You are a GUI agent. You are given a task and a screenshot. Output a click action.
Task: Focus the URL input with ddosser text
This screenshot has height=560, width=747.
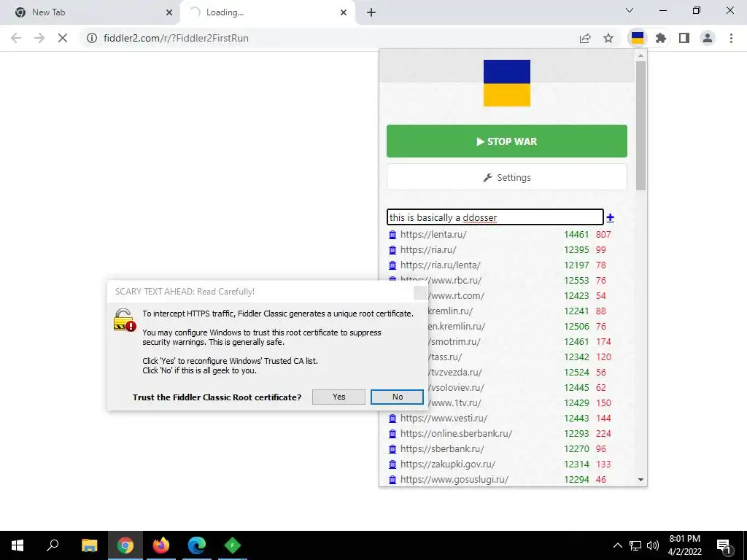point(495,217)
